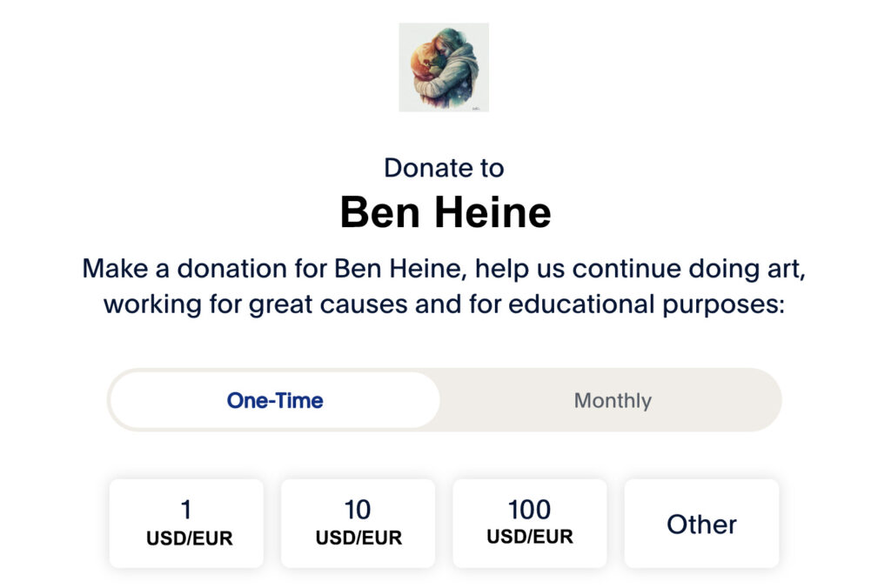The image size is (891, 588).
Task: Choose Other to enter custom amount
Action: coord(701,524)
